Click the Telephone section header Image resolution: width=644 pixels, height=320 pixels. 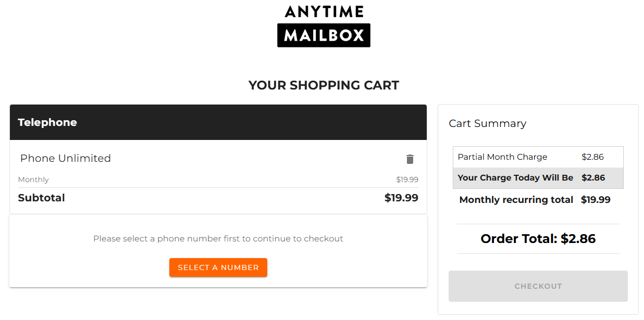[x=47, y=122]
